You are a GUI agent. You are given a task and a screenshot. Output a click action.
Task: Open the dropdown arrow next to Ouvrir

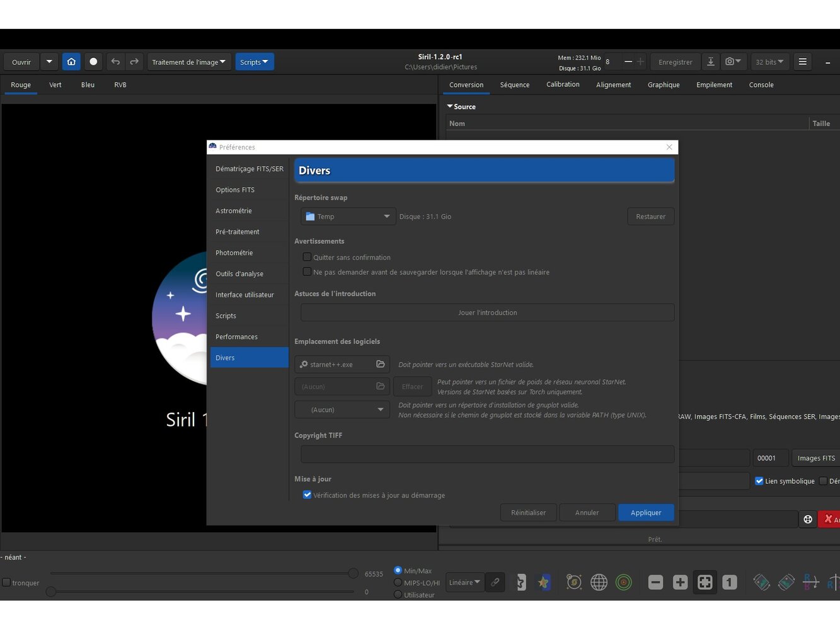click(49, 62)
